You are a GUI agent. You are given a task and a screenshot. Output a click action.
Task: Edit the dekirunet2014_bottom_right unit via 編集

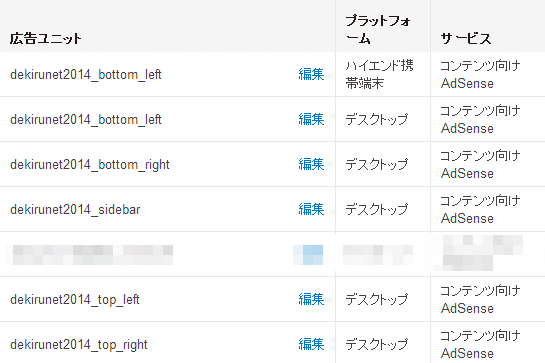[x=311, y=164]
